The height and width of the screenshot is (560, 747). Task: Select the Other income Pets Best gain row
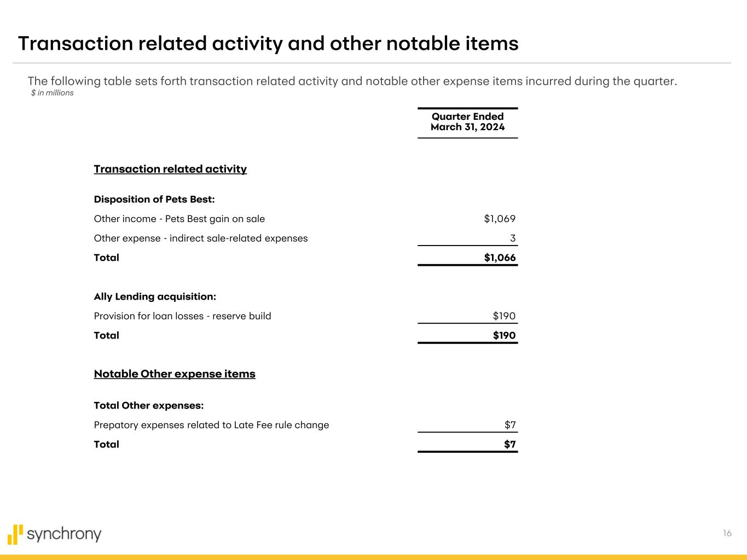tap(179, 219)
